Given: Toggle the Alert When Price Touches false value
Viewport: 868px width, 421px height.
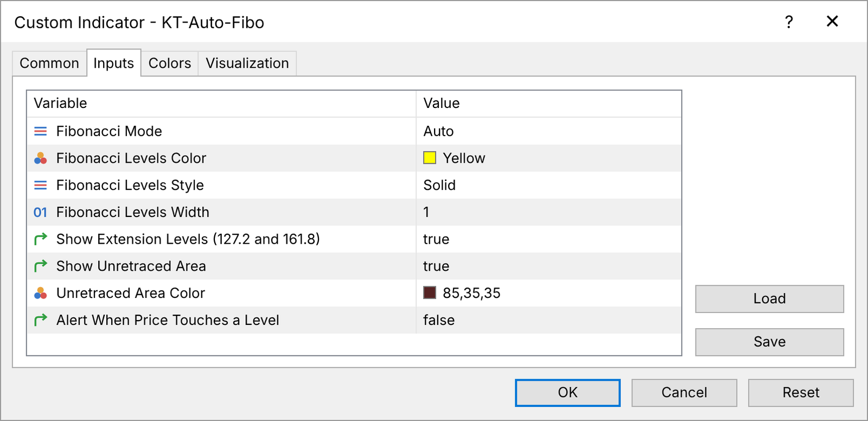Looking at the screenshot, I should (x=439, y=320).
